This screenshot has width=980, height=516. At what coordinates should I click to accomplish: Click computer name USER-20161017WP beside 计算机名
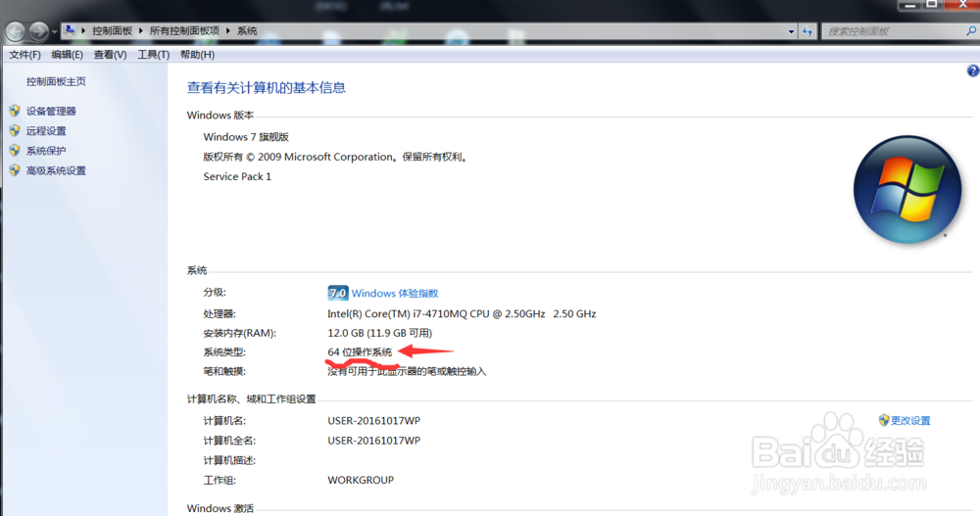pos(373,421)
